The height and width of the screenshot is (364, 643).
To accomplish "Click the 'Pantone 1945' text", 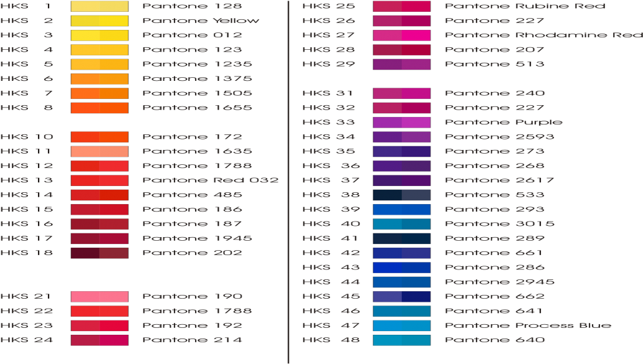I will (198, 238).
